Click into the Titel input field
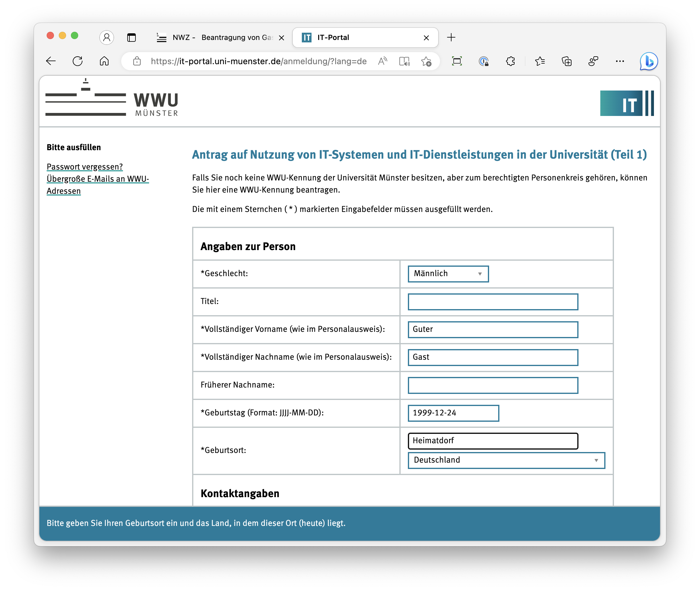Screen dimensions: 700x591 (492, 302)
